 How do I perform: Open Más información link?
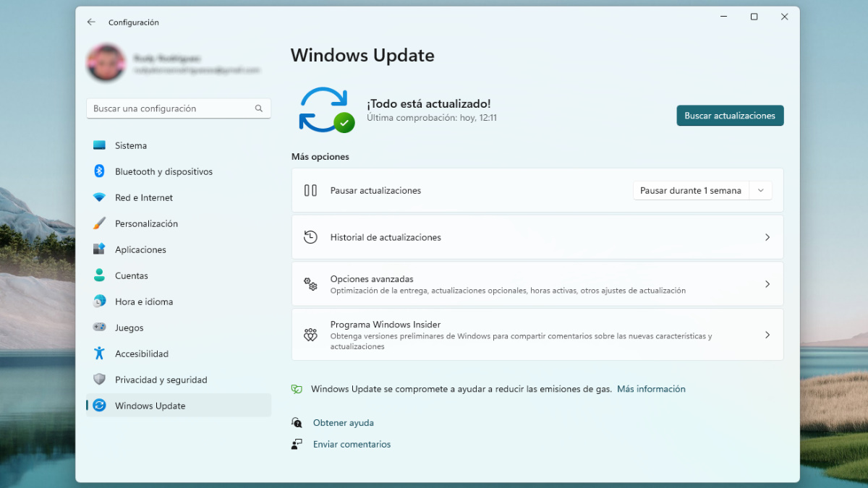(x=651, y=389)
